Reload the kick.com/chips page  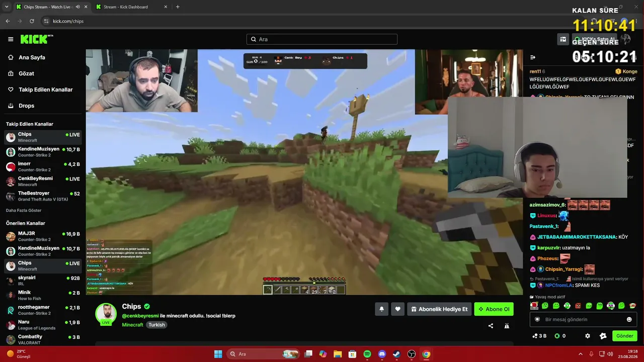pyautogui.click(x=32, y=21)
